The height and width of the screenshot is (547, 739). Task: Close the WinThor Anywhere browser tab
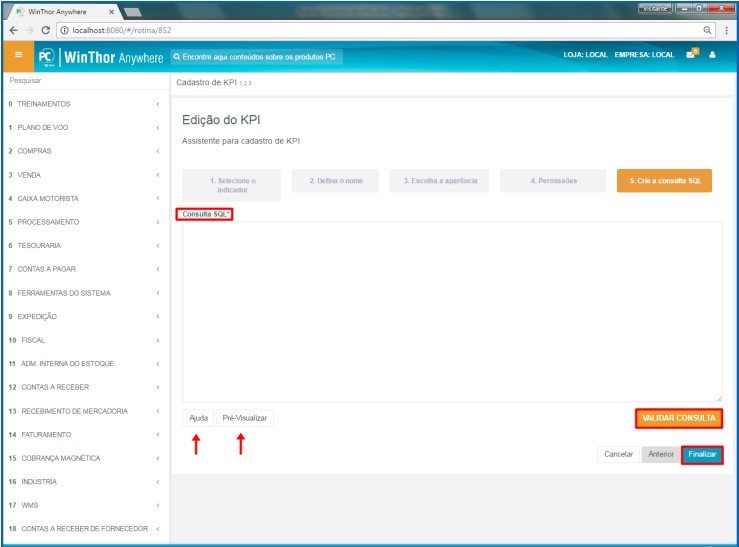pyautogui.click(x=111, y=12)
